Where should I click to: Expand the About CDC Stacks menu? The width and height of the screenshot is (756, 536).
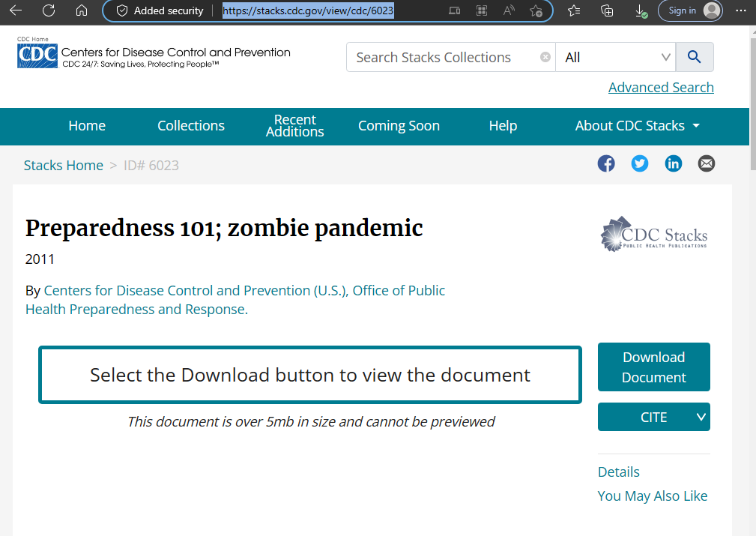638,125
